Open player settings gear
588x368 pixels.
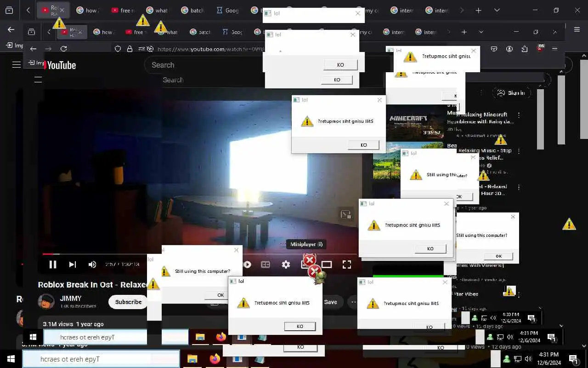[x=286, y=264]
